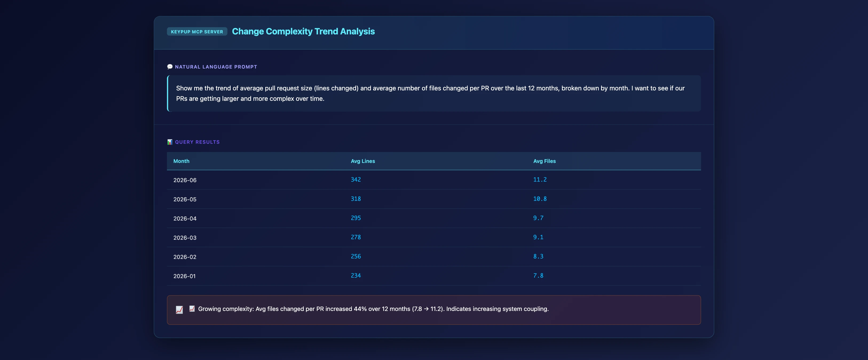This screenshot has width=868, height=360.
Task: Click the 234 avg lines value
Action: pos(356,275)
